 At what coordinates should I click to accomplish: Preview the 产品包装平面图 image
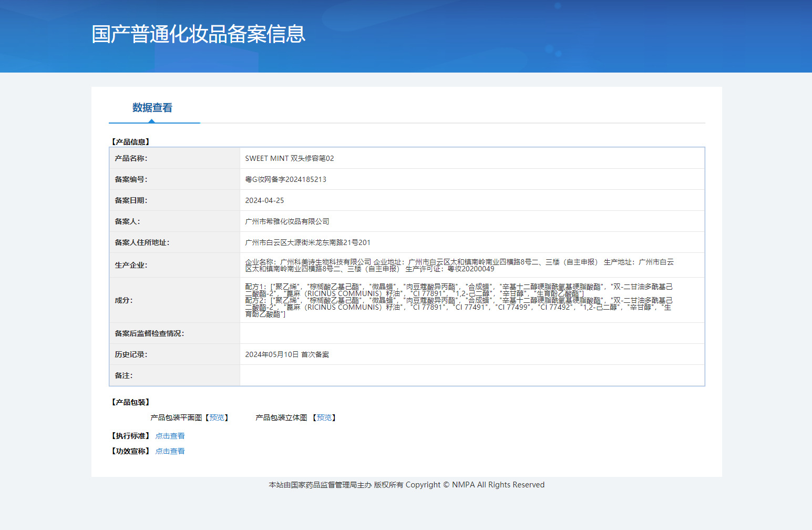[x=217, y=417]
